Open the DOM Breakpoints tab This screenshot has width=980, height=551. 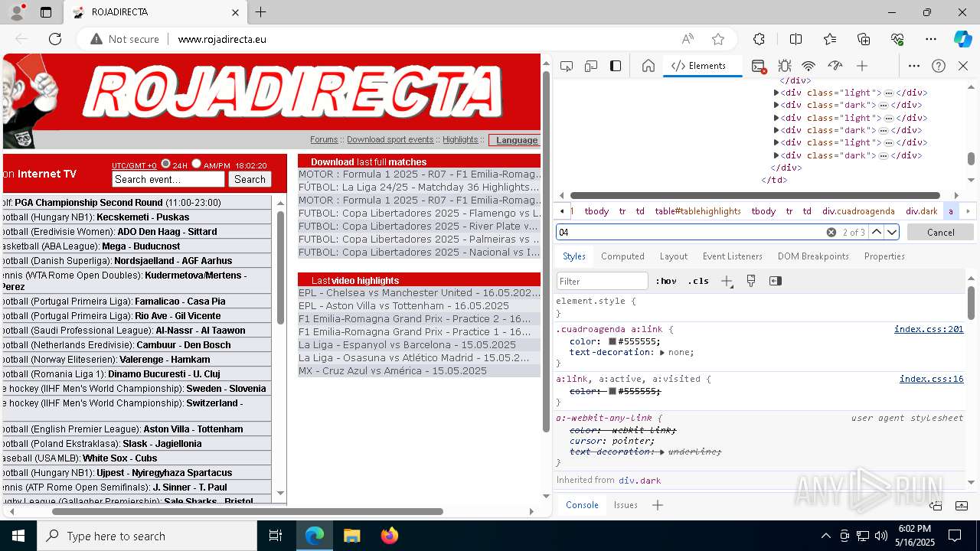[x=813, y=256]
